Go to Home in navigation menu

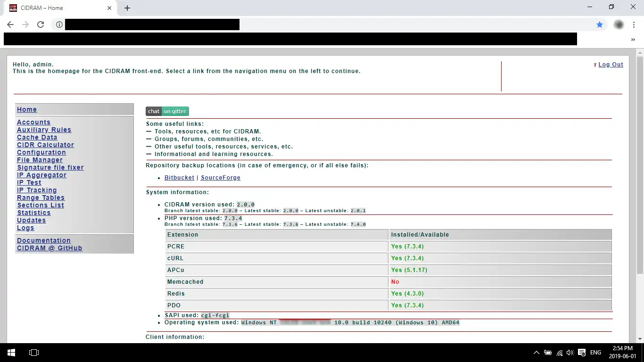point(27,109)
